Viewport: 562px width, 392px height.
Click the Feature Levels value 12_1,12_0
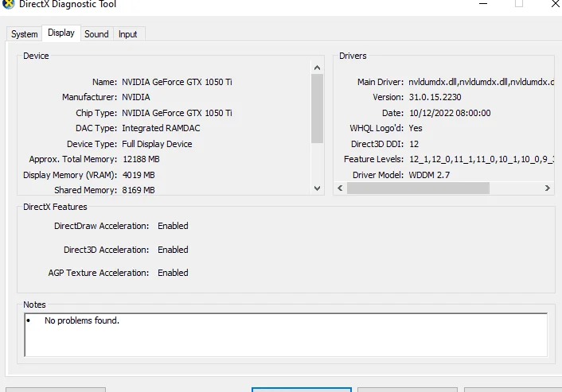click(x=482, y=159)
